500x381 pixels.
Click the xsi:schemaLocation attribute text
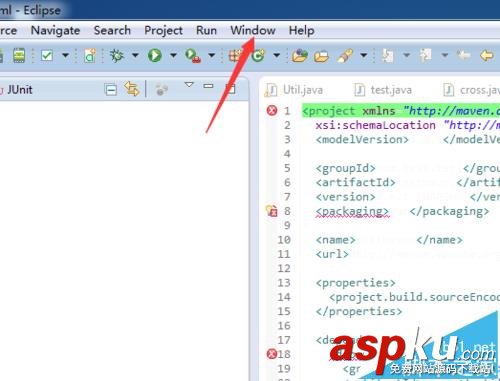[x=375, y=125]
